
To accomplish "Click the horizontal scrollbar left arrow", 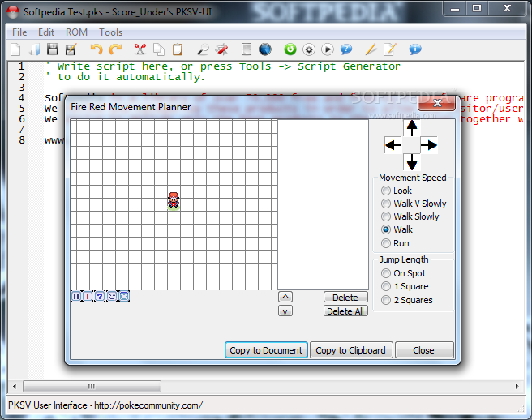I will pos(15,386).
